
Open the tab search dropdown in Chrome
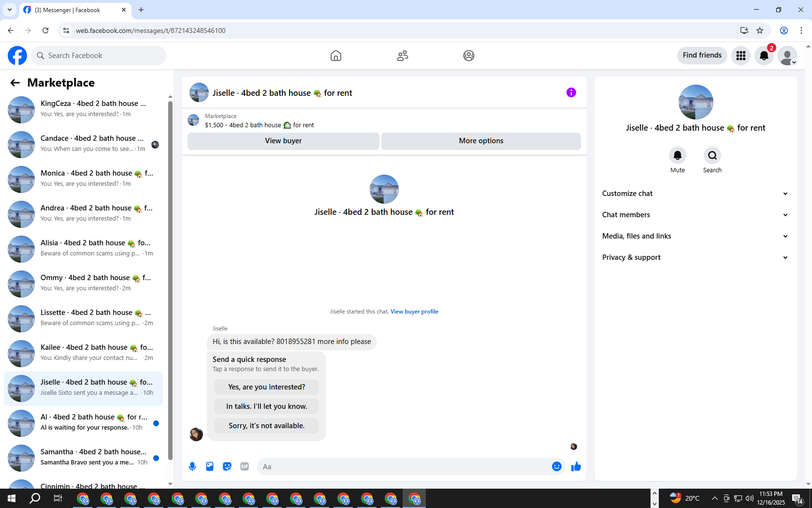click(10, 10)
